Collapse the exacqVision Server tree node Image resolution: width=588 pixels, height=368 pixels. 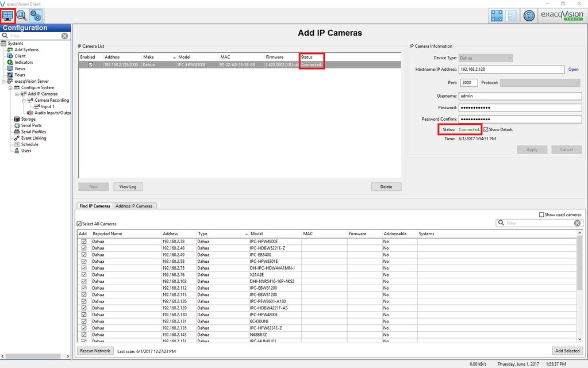[x=3, y=82]
